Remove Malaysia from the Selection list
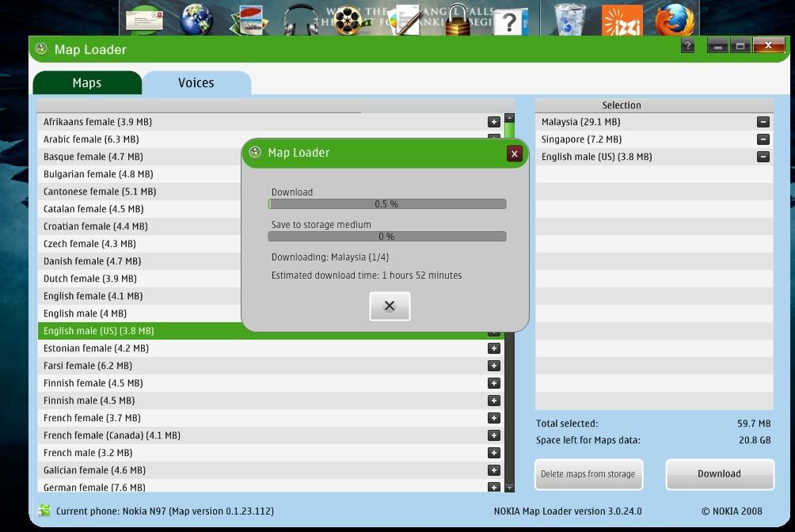The height and width of the screenshot is (532, 795). pos(763,122)
